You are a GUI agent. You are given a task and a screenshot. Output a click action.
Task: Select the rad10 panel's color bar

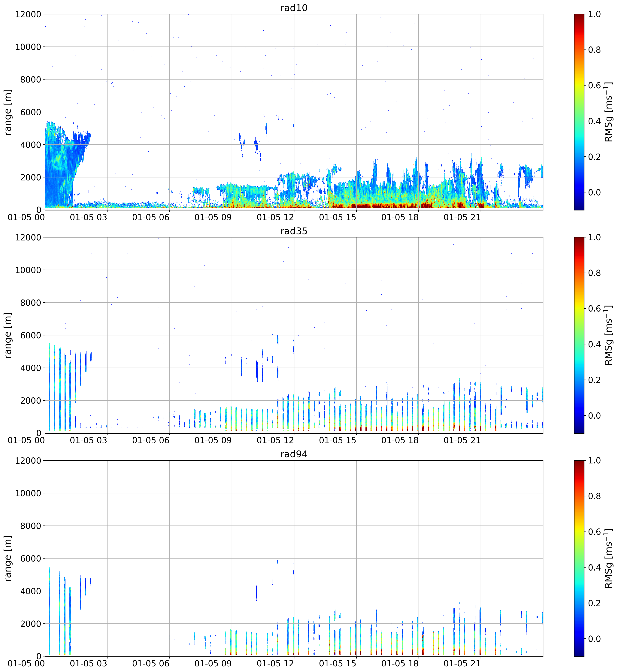tap(579, 112)
